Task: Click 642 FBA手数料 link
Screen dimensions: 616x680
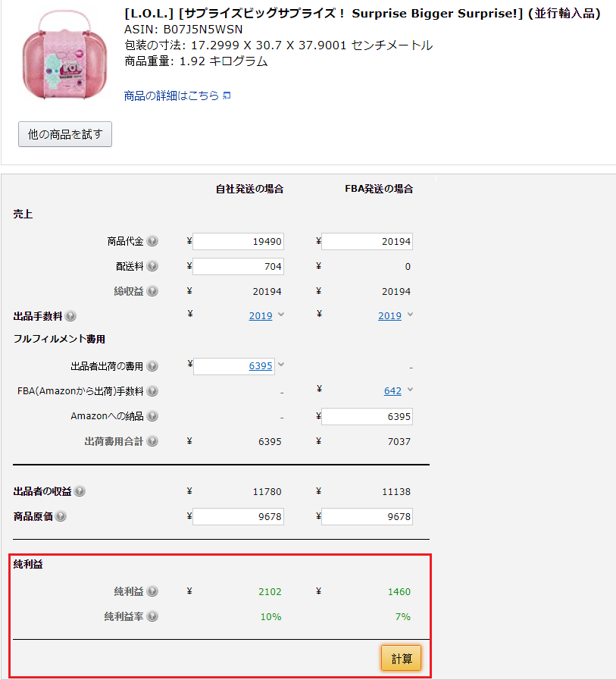Action: [x=392, y=391]
